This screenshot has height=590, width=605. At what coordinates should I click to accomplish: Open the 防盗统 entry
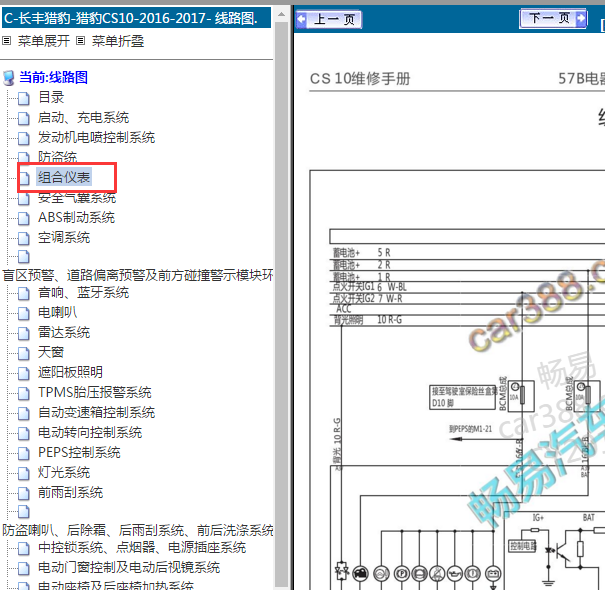pos(57,157)
